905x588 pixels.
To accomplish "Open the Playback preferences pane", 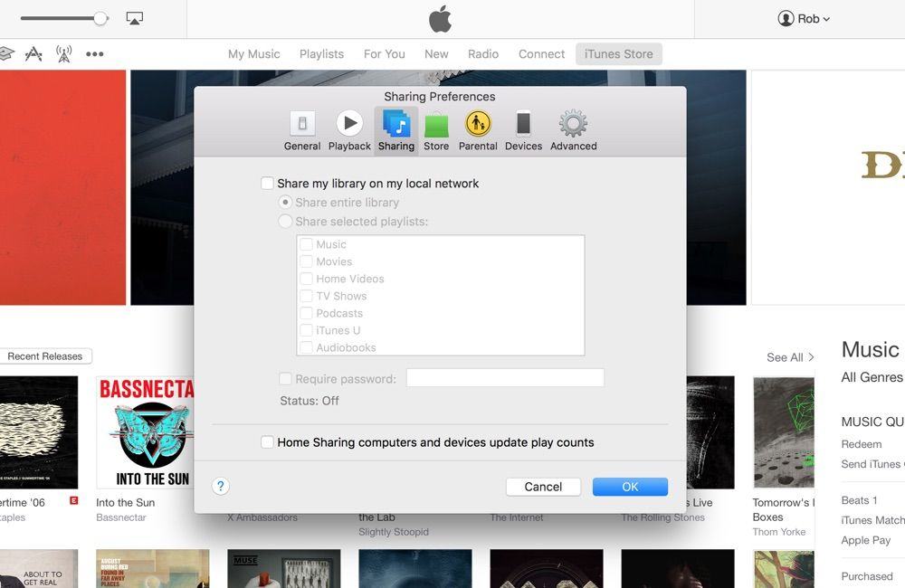I will click(x=349, y=130).
